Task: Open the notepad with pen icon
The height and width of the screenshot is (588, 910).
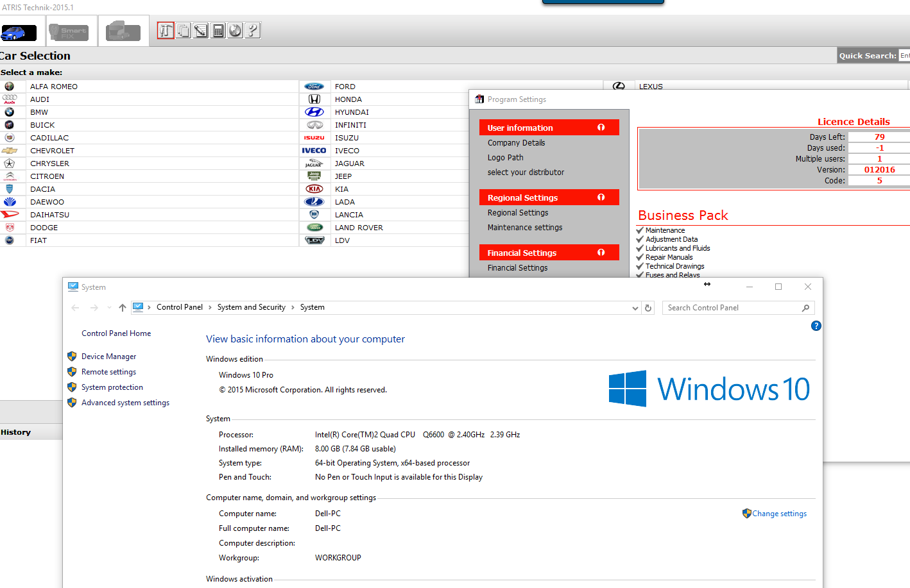Action: point(201,30)
